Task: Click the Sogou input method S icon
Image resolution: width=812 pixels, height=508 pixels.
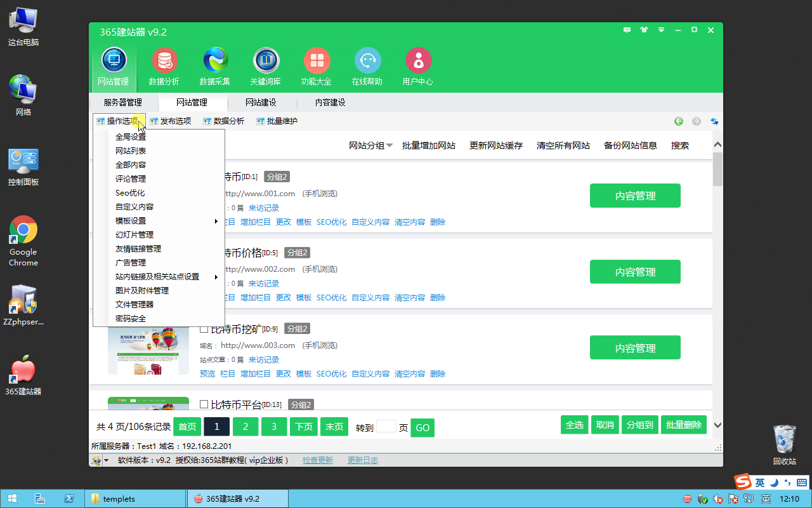Action: (x=743, y=482)
